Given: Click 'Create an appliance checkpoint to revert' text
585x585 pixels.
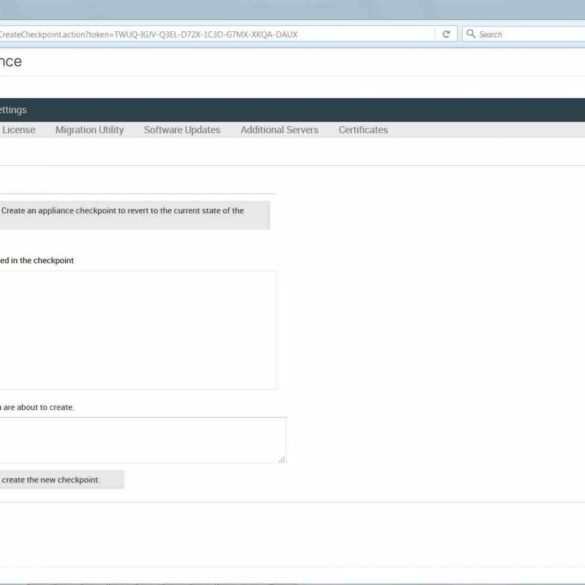Looking at the screenshot, I should tap(122, 211).
